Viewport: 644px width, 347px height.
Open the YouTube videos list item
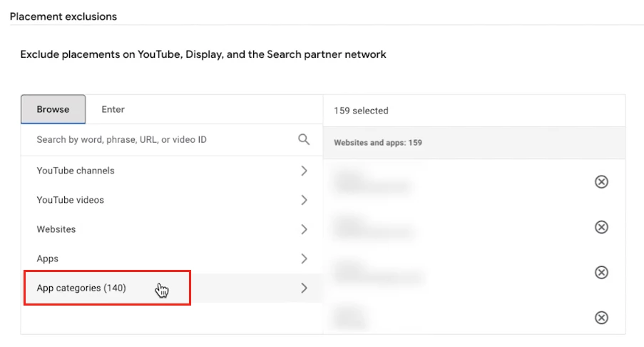tap(71, 200)
